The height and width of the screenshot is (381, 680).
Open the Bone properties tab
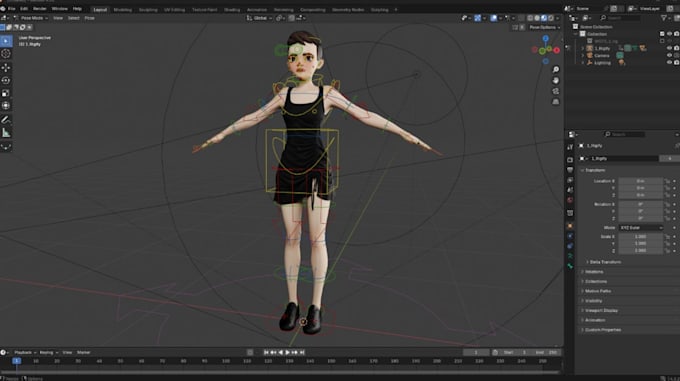pos(570,266)
